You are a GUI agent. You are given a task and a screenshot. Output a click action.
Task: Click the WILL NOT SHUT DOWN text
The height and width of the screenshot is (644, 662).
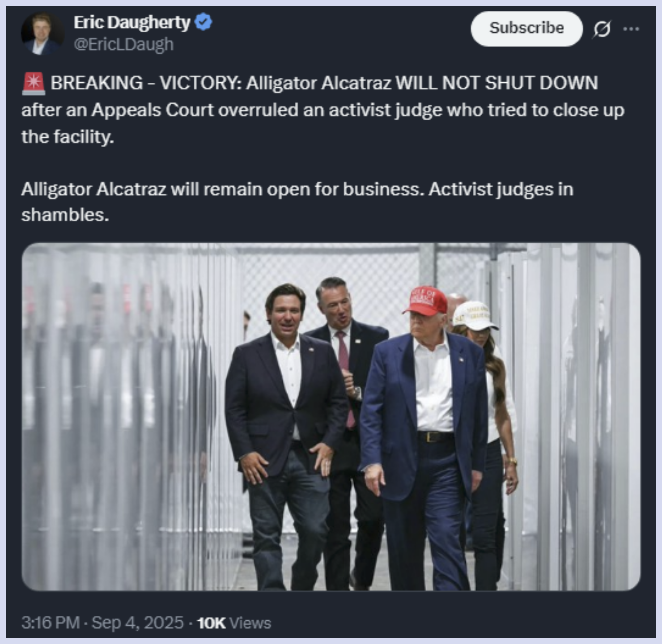(497, 83)
